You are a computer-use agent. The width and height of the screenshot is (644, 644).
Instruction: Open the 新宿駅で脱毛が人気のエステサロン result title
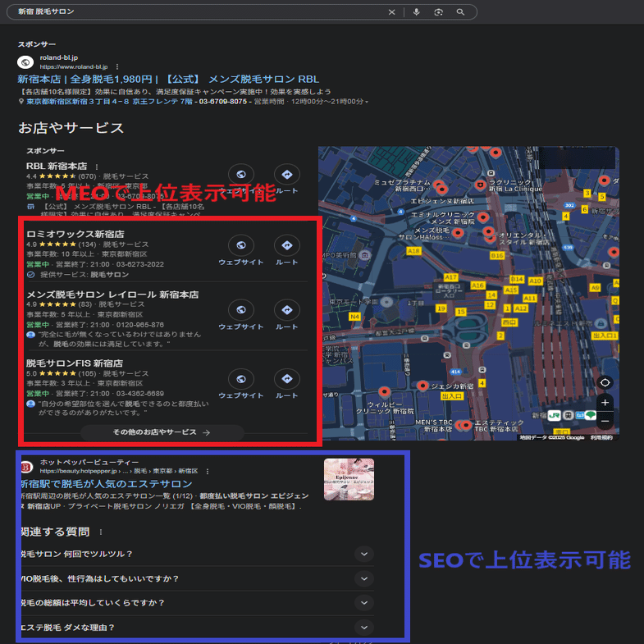coord(107,484)
